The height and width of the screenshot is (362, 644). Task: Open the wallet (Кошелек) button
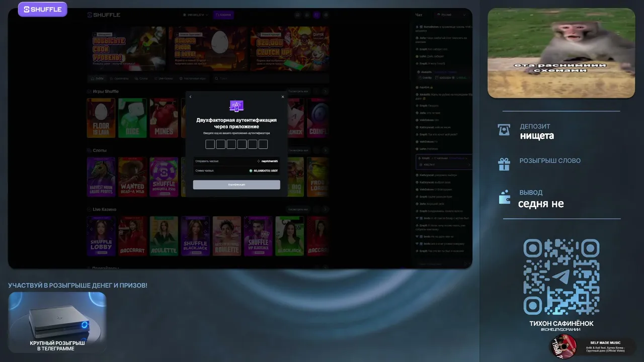point(223,15)
